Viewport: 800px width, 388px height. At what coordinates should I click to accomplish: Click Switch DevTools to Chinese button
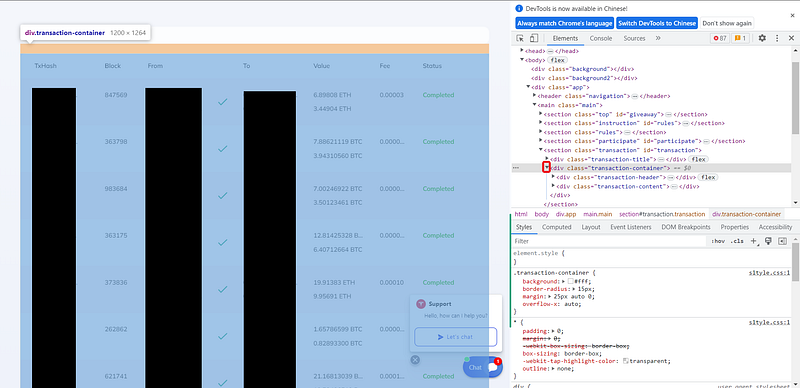[657, 23]
